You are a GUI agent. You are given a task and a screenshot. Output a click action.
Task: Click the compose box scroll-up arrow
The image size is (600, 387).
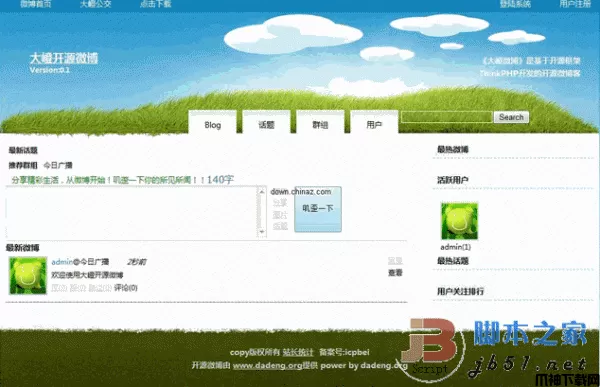(262, 191)
